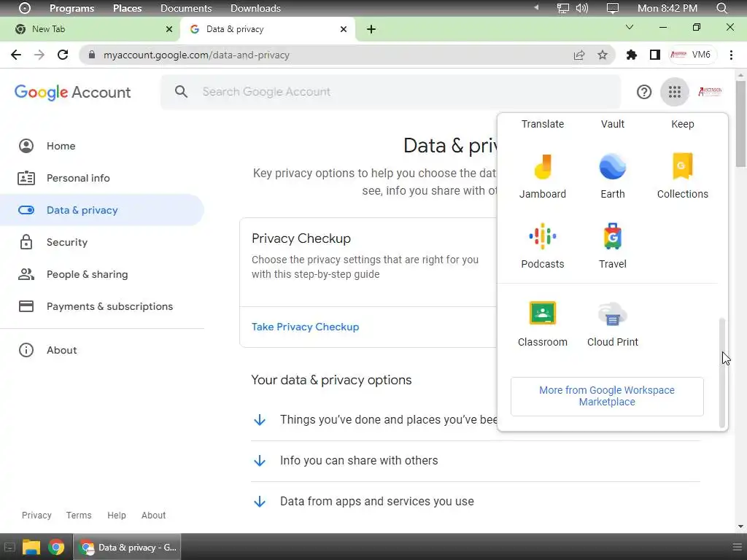Click the display icon in top panel
Screen dimensions: 747x560
tap(612, 8)
